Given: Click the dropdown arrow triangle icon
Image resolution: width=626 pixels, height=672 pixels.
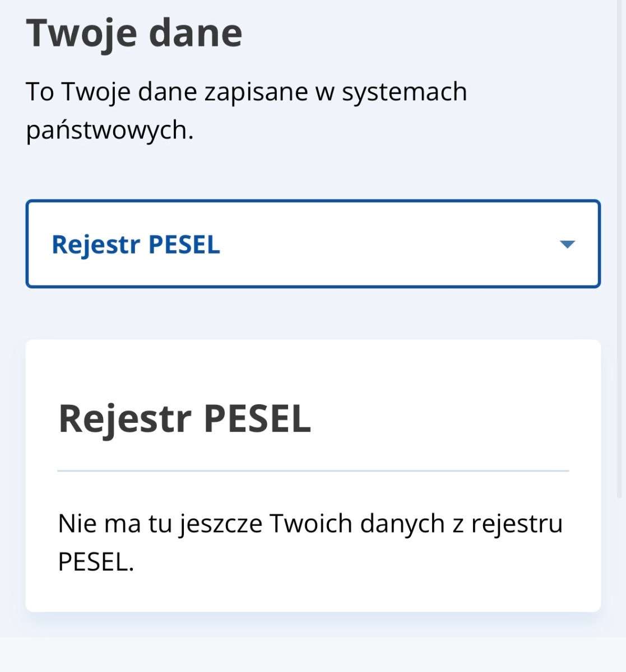Looking at the screenshot, I should pyautogui.click(x=567, y=244).
